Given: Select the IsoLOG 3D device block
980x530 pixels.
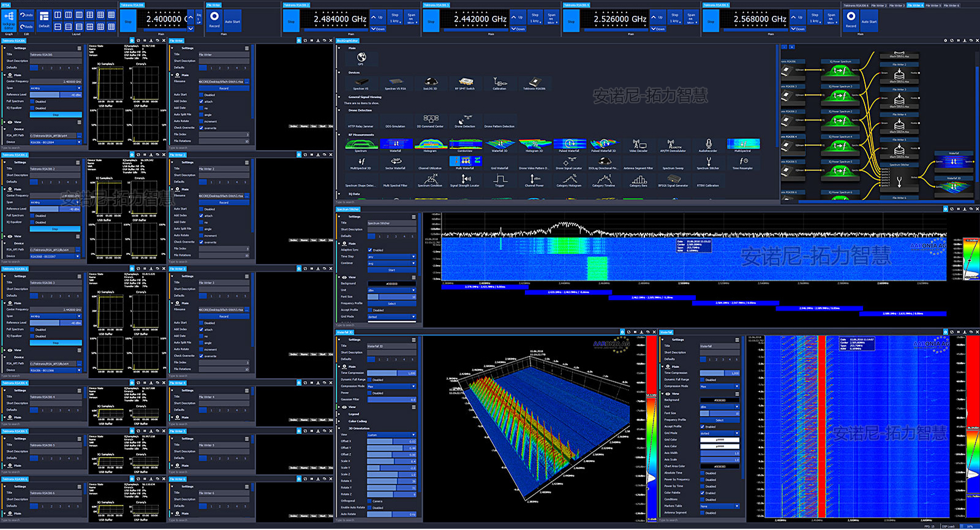Looking at the screenshot, I should coord(430,83).
